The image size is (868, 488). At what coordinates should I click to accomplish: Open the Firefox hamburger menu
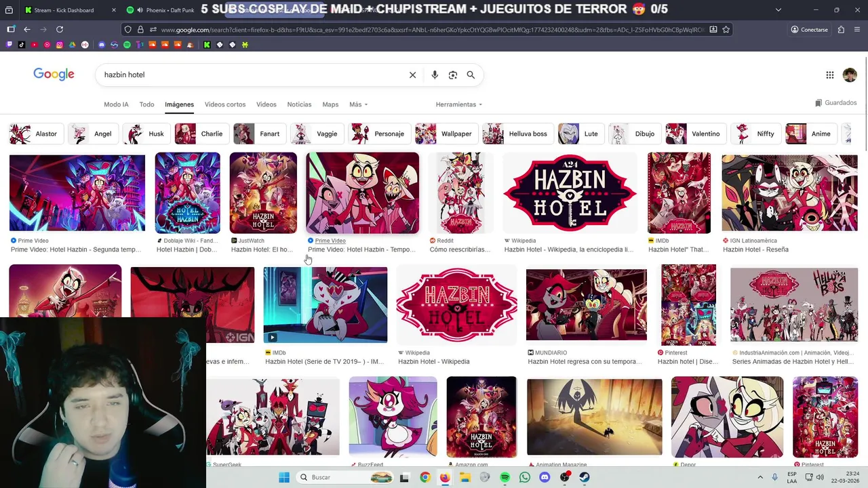[x=857, y=30]
